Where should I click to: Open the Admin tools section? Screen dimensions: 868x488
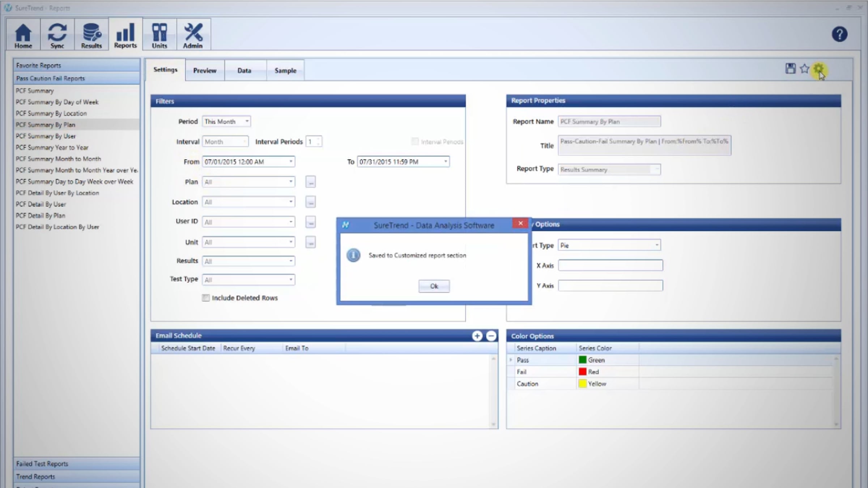(x=193, y=35)
